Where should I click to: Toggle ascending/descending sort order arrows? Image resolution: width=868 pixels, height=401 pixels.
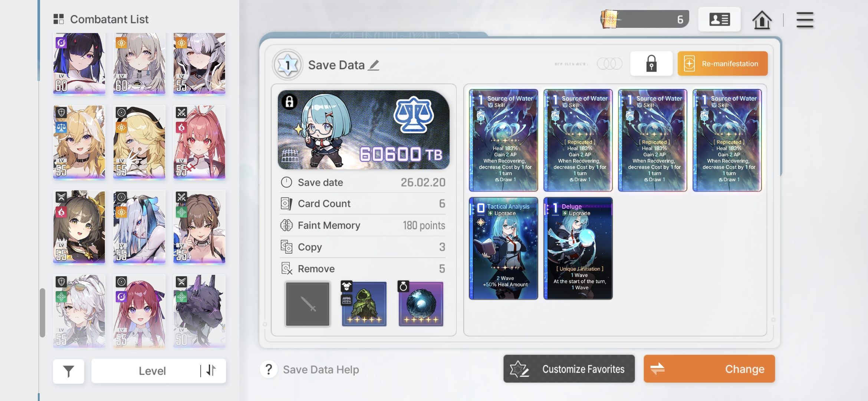point(211,371)
